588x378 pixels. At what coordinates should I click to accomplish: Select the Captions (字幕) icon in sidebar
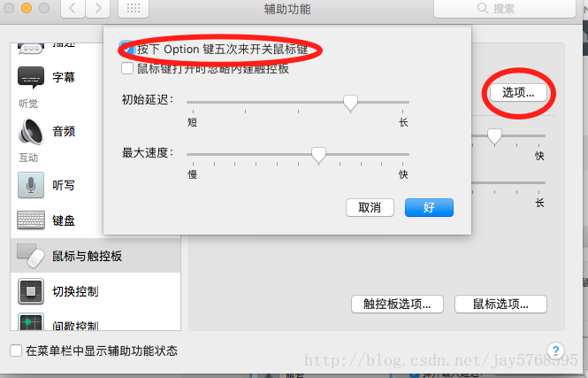pyautogui.click(x=31, y=77)
